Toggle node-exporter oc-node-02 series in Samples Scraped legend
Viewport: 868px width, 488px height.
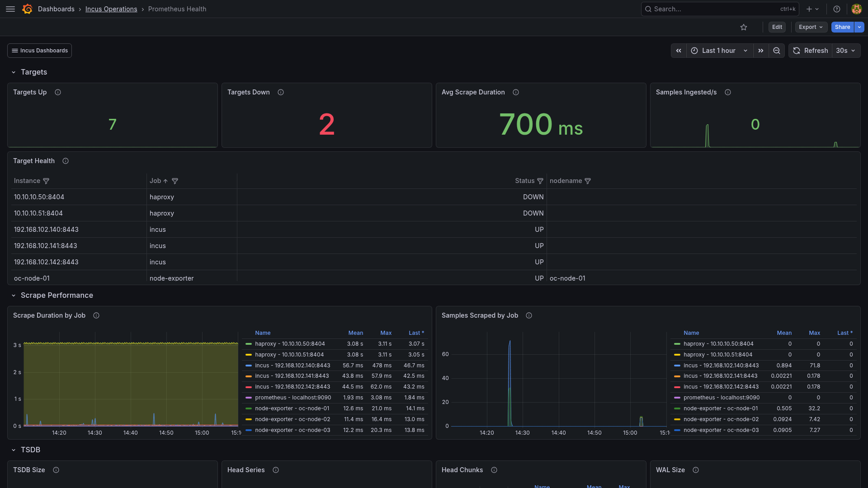(721, 419)
